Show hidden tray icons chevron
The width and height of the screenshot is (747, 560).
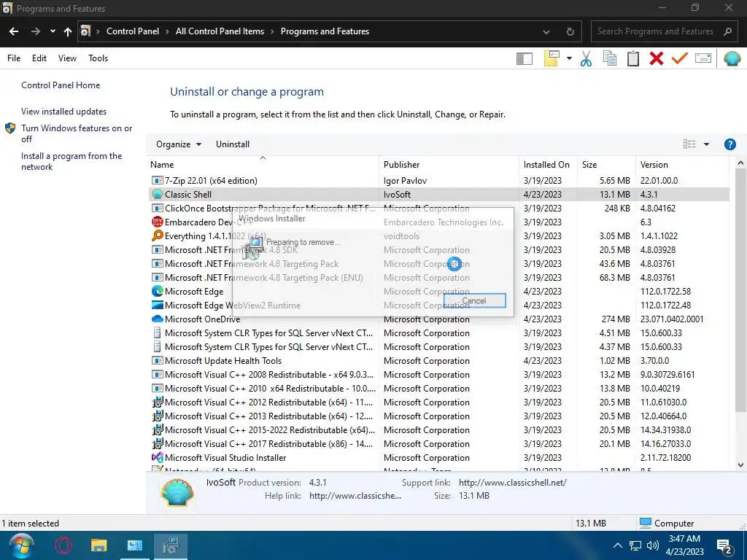(x=617, y=545)
